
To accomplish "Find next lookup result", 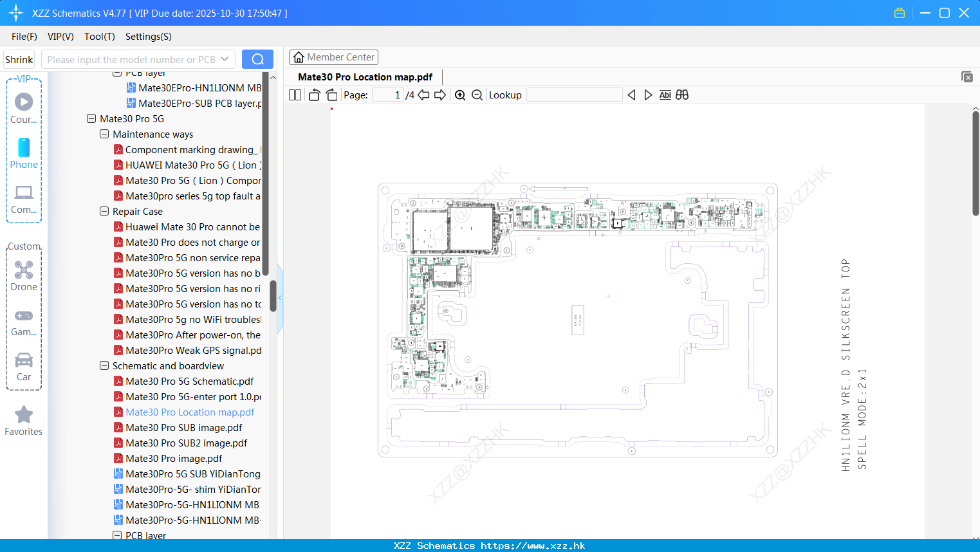I will 648,95.
